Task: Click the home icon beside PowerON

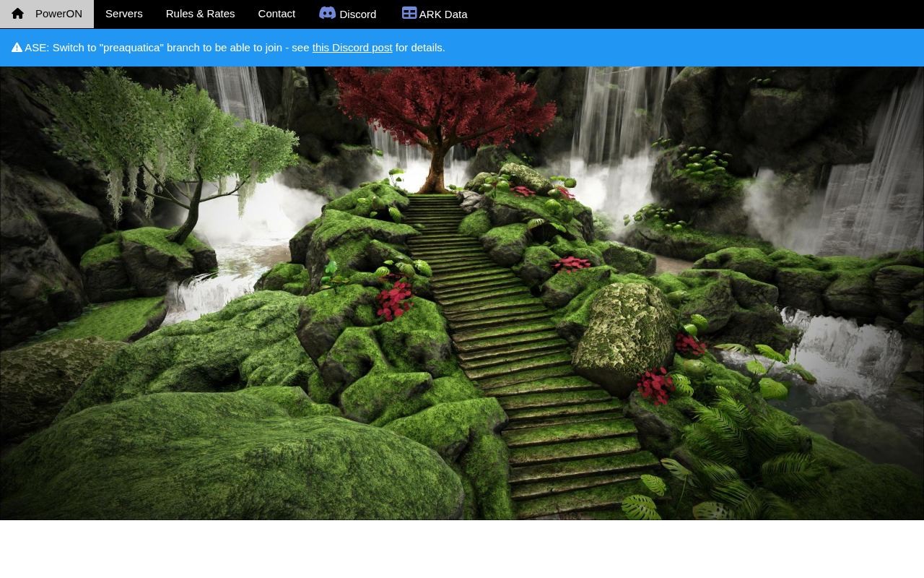Action: 18,14
